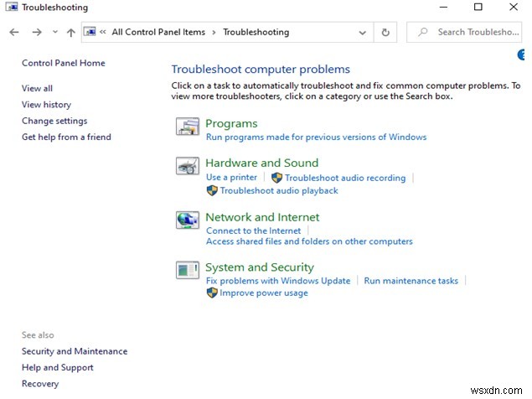Click the Network and Internet category icon
The width and height of the screenshot is (532, 399).
[x=188, y=220]
